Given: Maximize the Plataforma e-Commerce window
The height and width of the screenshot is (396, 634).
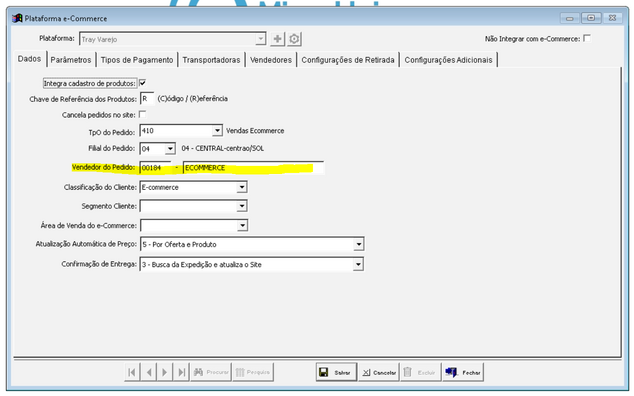Looking at the screenshot, I should click(591, 18).
